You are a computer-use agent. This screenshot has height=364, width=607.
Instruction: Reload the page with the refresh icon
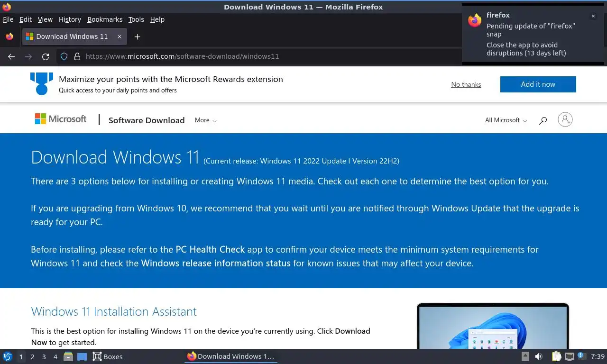pyautogui.click(x=46, y=56)
